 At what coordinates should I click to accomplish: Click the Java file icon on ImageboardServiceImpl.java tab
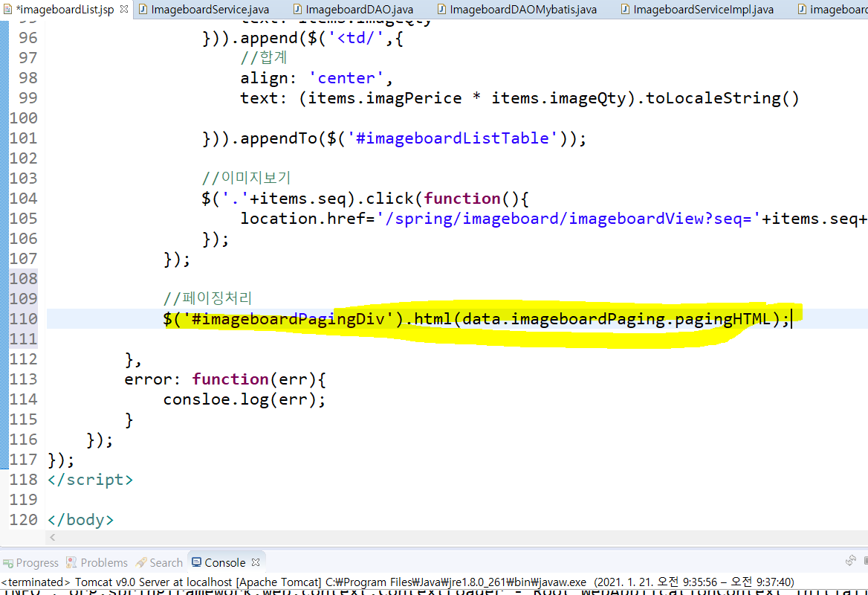pos(625,10)
